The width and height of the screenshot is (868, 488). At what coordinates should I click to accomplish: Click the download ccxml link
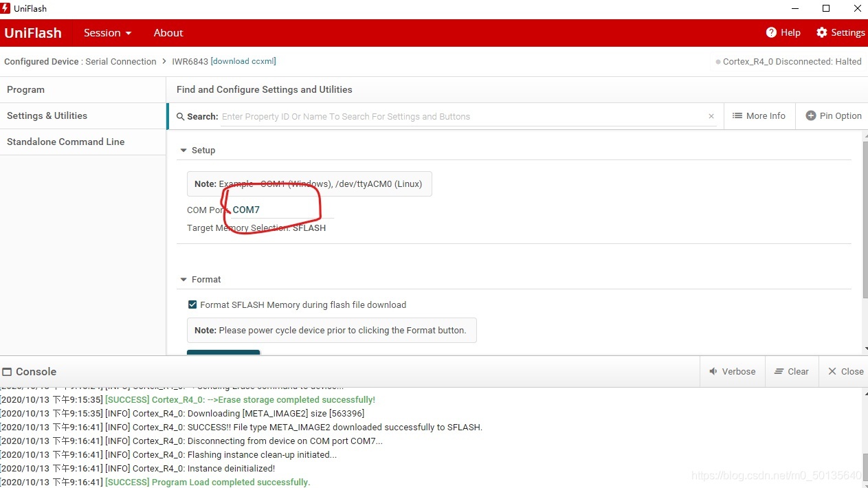coord(243,61)
